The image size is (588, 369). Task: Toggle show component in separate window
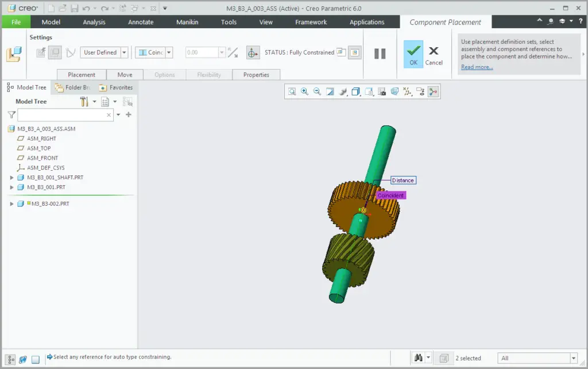(x=341, y=52)
